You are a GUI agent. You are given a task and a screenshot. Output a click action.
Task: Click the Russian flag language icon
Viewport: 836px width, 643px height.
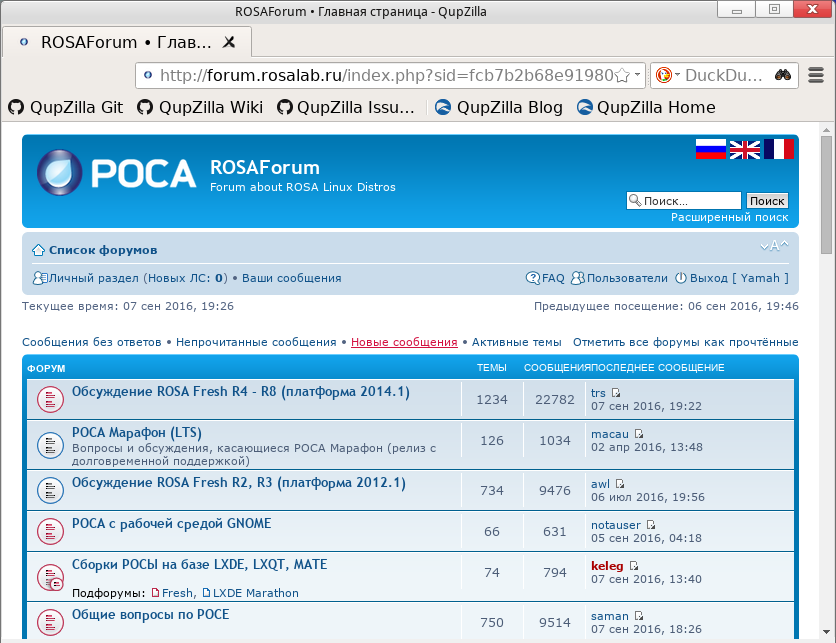point(711,149)
